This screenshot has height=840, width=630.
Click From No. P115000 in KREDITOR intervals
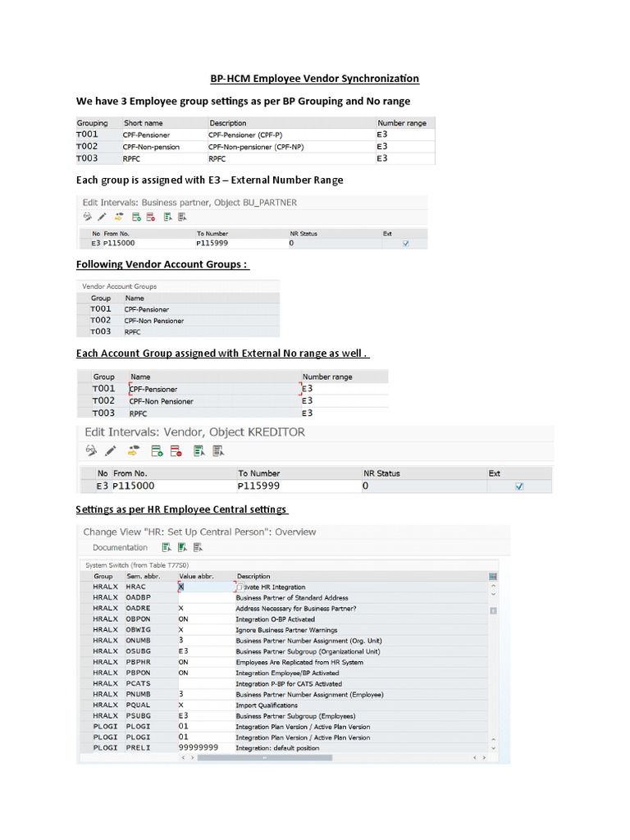134,486
